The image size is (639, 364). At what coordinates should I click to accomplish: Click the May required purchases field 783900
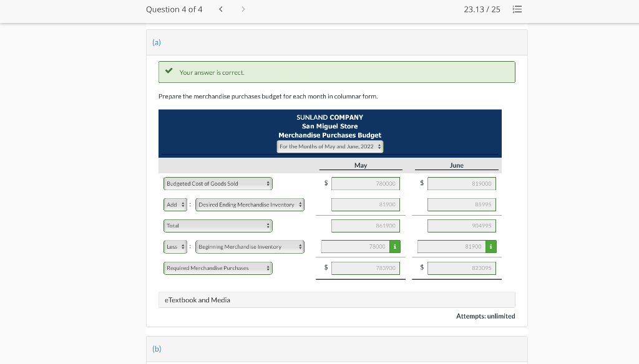click(366, 268)
